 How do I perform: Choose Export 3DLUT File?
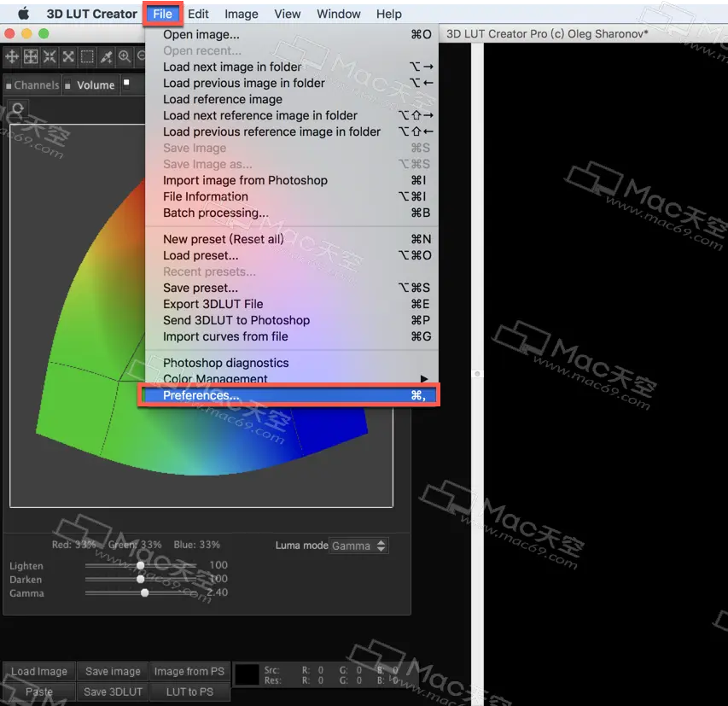click(x=292, y=304)
